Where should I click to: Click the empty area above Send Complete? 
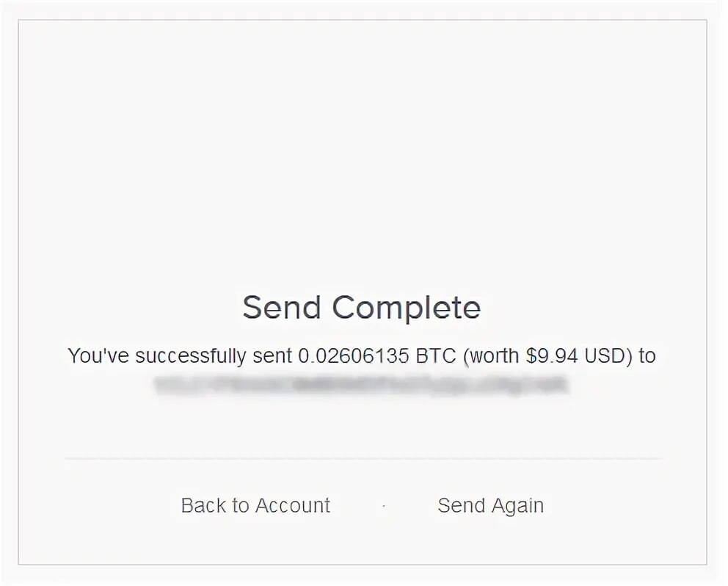(x=362, y=153)
